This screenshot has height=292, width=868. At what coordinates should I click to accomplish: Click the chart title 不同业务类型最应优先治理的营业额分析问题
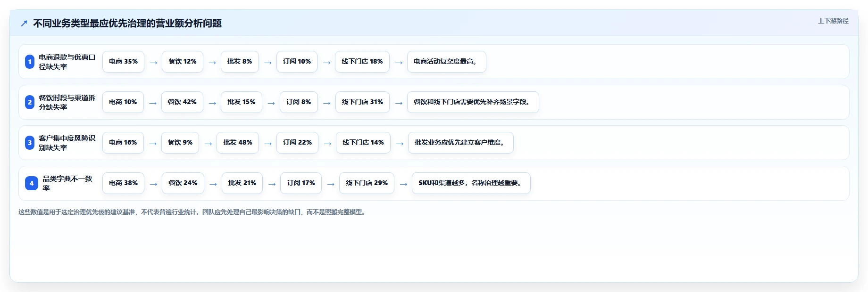[x=127, y=24]
